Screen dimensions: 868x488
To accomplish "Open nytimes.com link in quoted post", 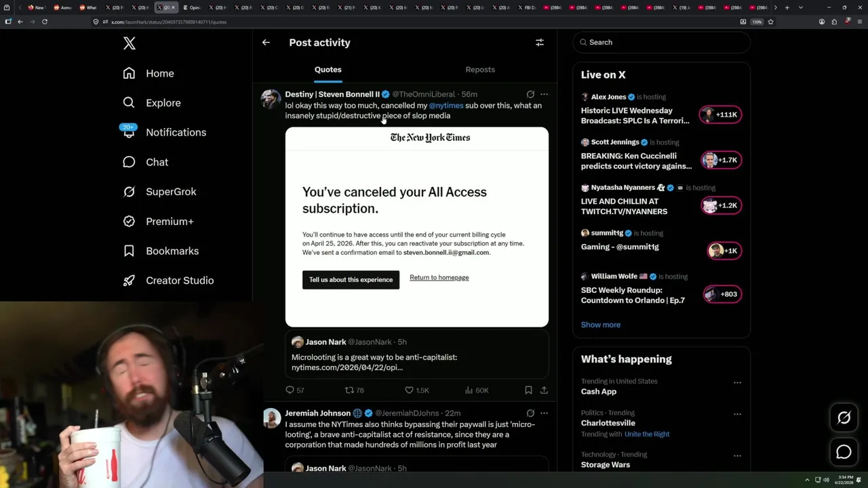I will (x=347, y=367).
